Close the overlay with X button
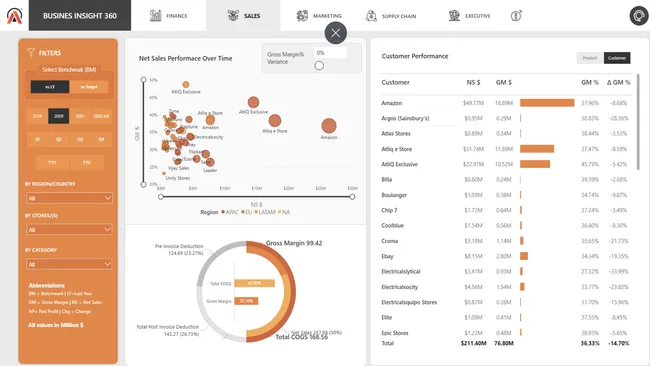650x366 pixels. [x=336, y=33]
